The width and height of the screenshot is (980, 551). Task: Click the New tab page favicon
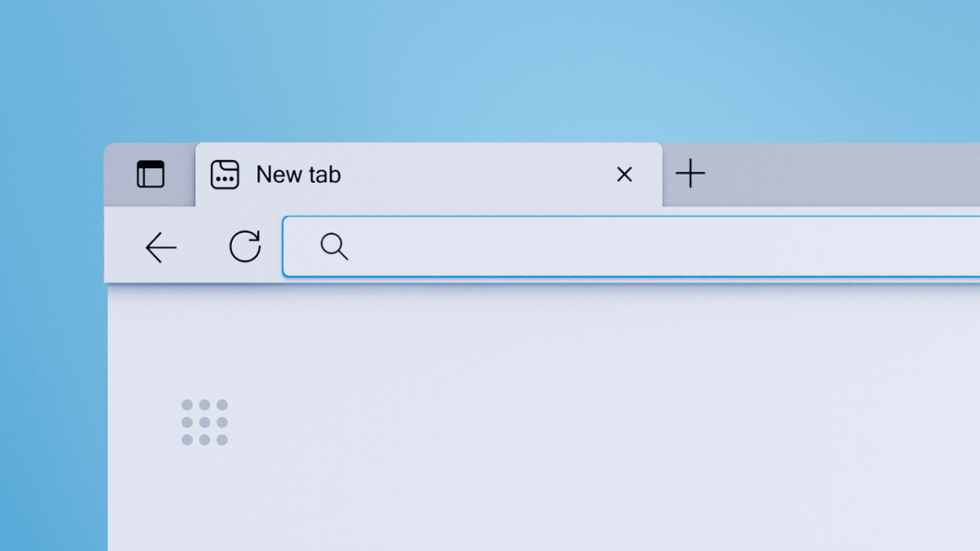click(225, 175)
